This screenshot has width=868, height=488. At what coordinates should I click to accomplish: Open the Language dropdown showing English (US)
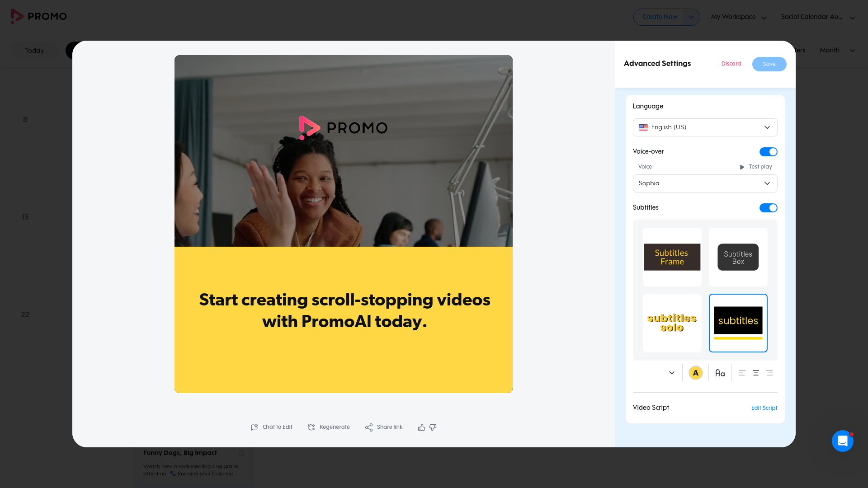pos(705,127)
